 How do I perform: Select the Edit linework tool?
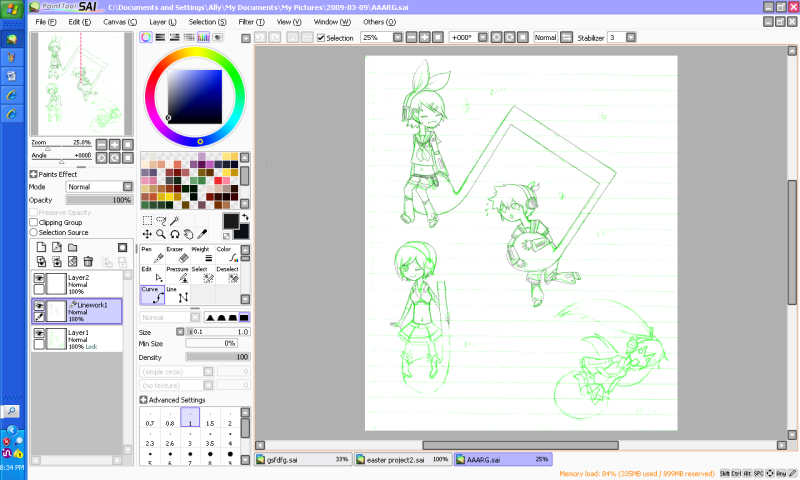[x=152, y=274]
